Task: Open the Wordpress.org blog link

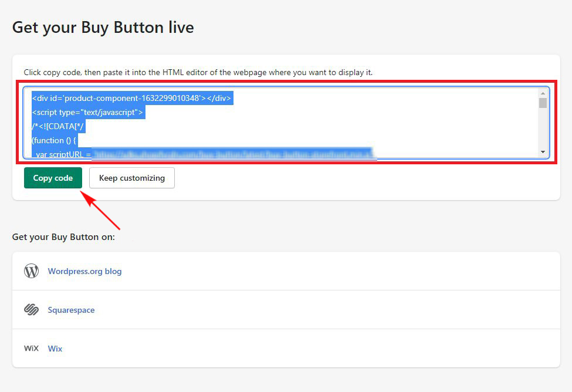Action: (84, 271)
